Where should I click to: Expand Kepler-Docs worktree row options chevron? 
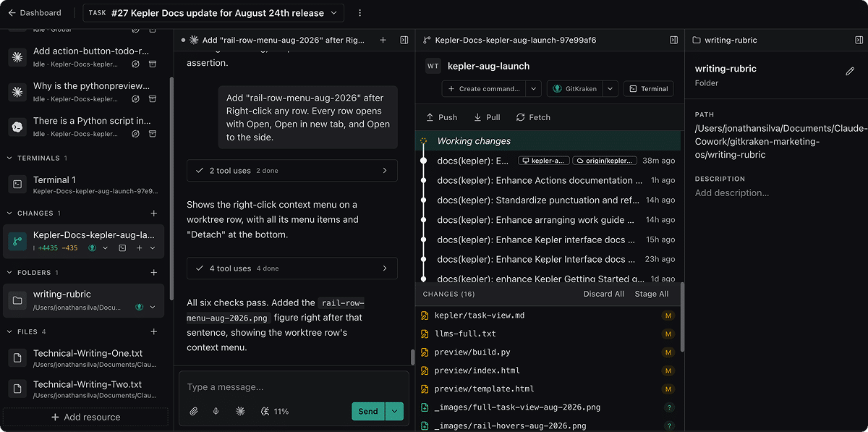pyautogui.click(x=153, y=247)
